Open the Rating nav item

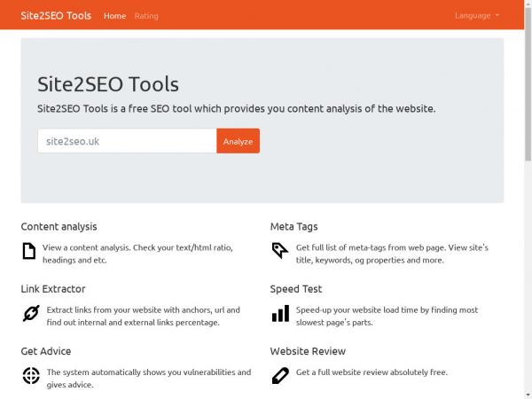(146, 16)
